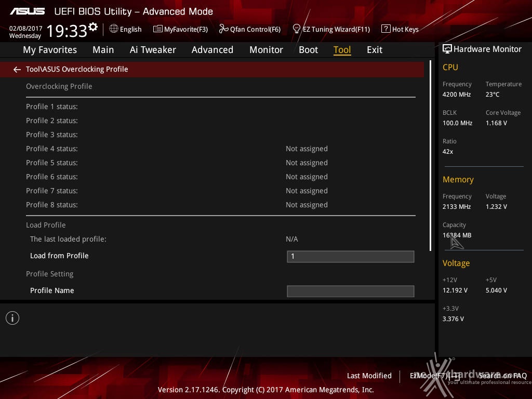Show the Hot Keys list

coord(405,29)
